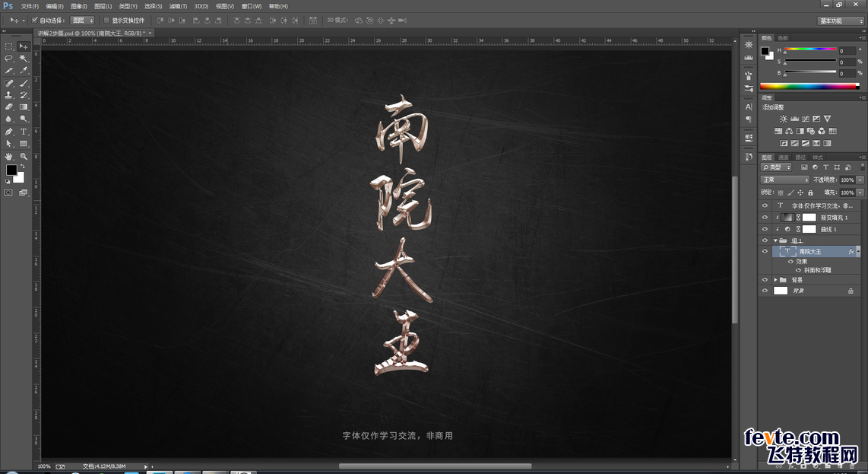Open the 图层 auto-select target dropdown

(x=83, y=21)
